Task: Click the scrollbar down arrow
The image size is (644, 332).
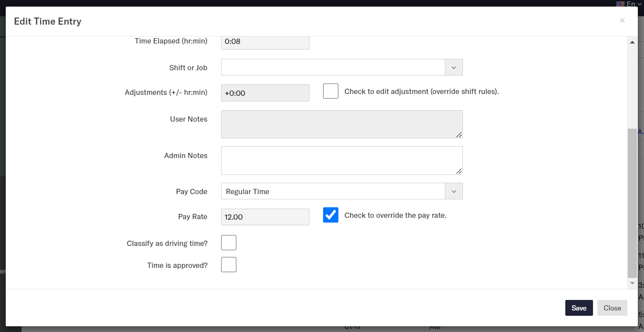Action: pyautogui.click(x=632, y=283)
